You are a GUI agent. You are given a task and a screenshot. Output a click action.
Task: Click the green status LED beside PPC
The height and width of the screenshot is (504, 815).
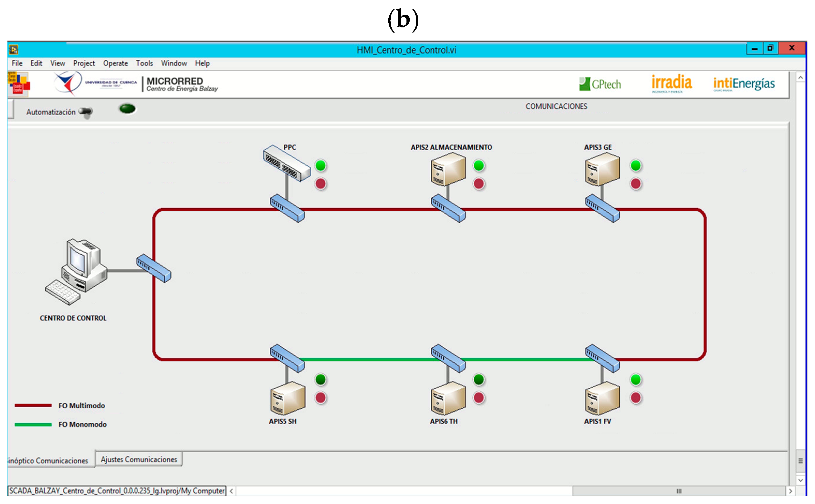[x=321, y=166]
